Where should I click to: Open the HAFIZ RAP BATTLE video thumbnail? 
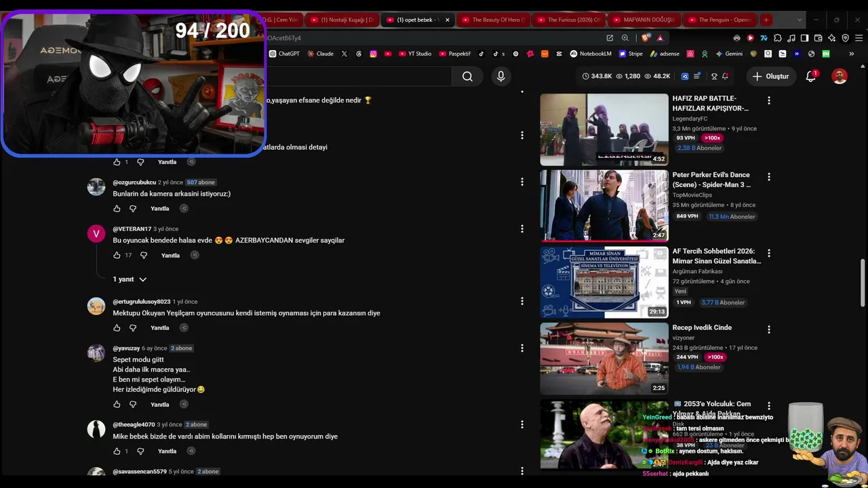point(604,129)
